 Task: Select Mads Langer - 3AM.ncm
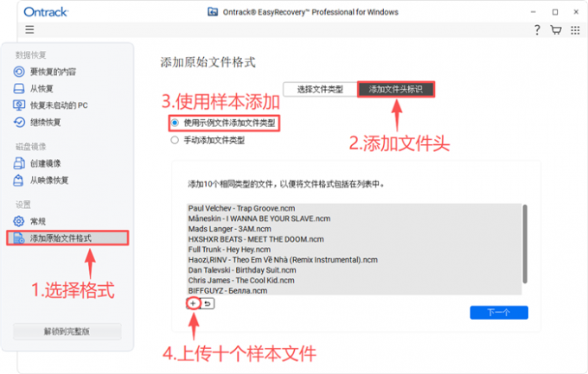229,229
